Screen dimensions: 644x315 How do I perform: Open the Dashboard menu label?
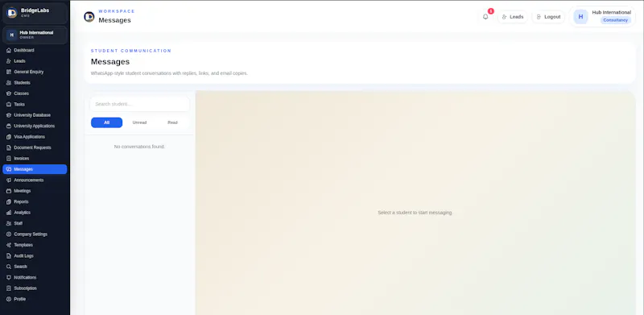pos(24,50)
